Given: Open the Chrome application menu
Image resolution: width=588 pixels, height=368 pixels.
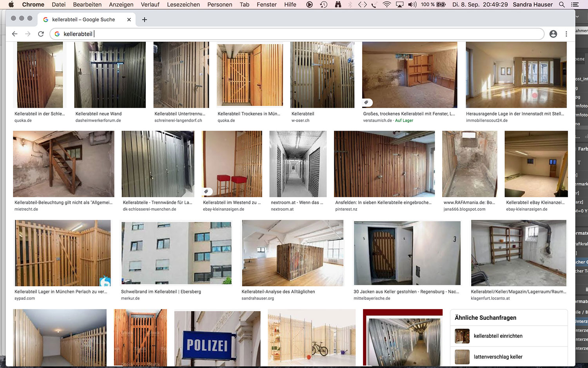Looking at the screenshot, I should (x=33, y=4).
